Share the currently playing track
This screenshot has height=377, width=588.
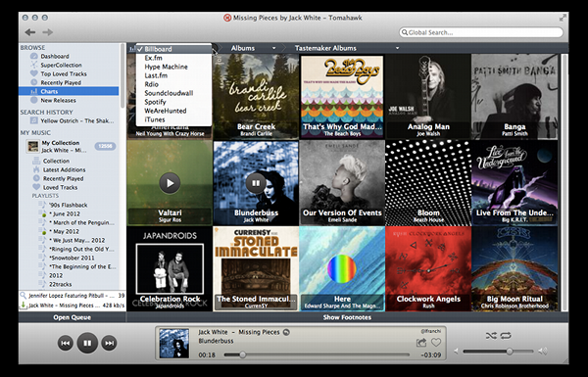tap(421, 342)
